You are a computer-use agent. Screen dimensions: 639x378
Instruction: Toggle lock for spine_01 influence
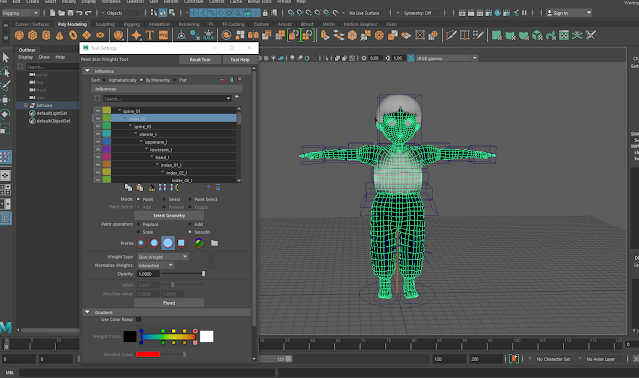[x=97, y=110]
